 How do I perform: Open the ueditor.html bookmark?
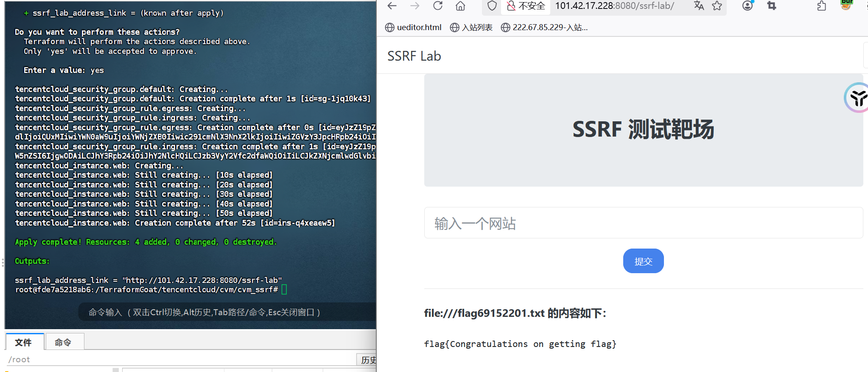[413, 28]
